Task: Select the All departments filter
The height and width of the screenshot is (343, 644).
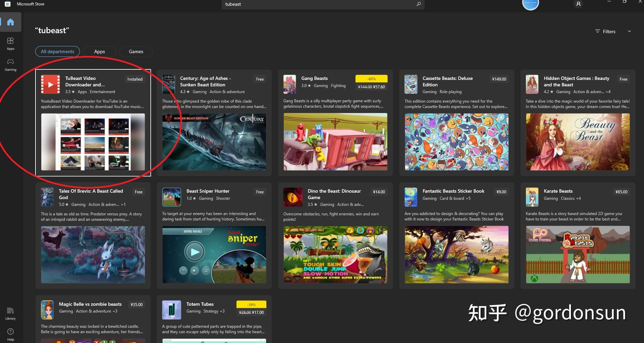Action: click(x=58, y=51)
